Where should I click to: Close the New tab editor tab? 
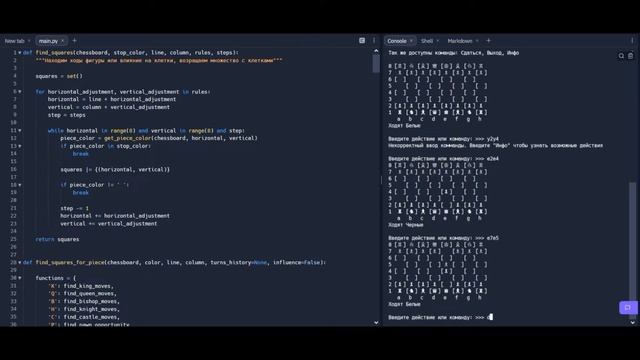tap(29, 41)
